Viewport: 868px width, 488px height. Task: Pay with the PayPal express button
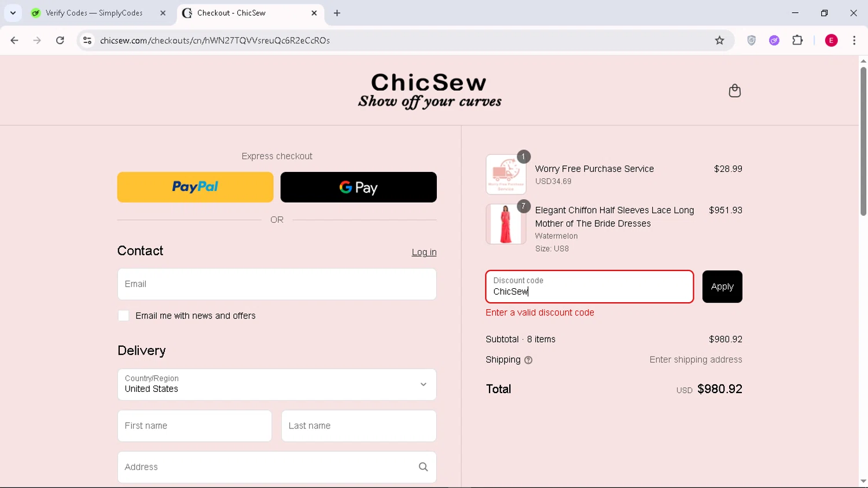tap(196, 187)
